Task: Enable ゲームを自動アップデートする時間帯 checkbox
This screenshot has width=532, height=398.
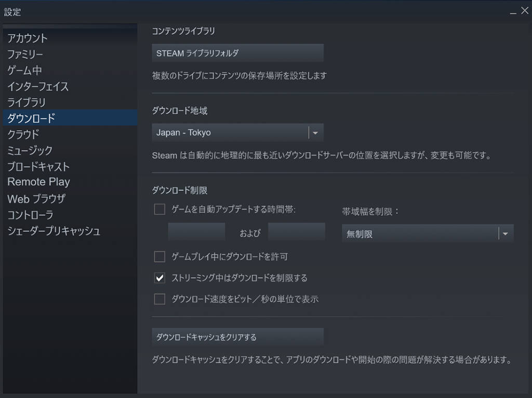Action: 159,210
